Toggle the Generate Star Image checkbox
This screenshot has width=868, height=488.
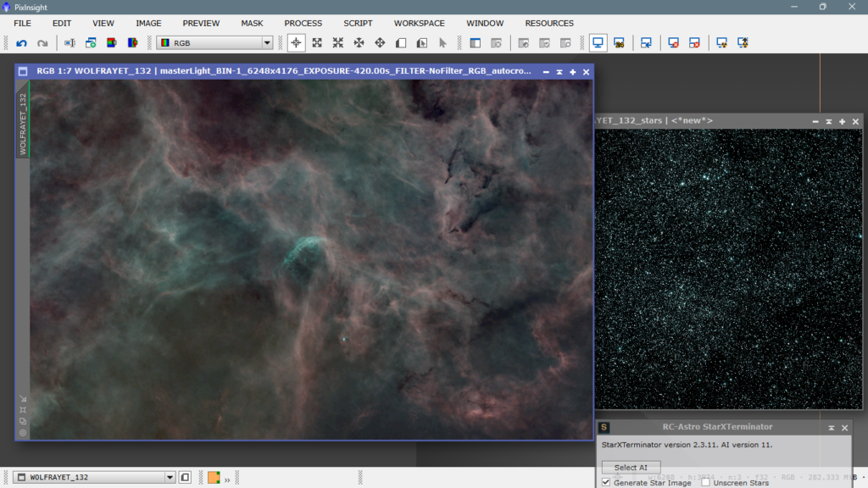pyautogui.click(x=606, y=482)
